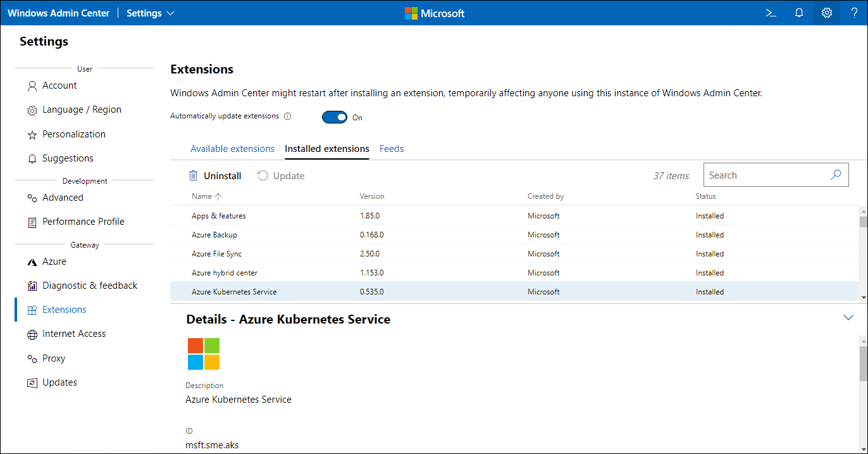Select the Azure icon in the sidebar
This screenshot has width=868, height=454.
(x=32, y=261)
